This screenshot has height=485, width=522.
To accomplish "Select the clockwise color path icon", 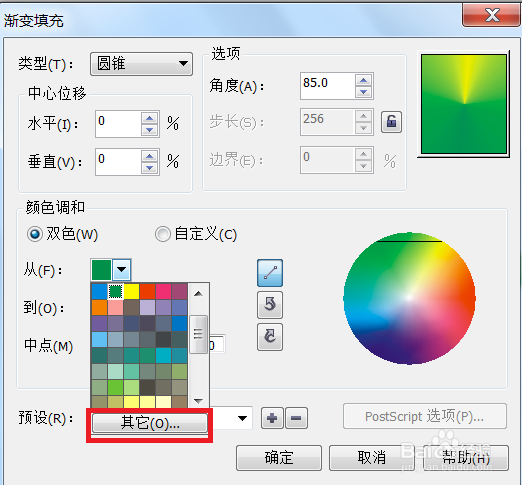I will click(x=270, y=337).
